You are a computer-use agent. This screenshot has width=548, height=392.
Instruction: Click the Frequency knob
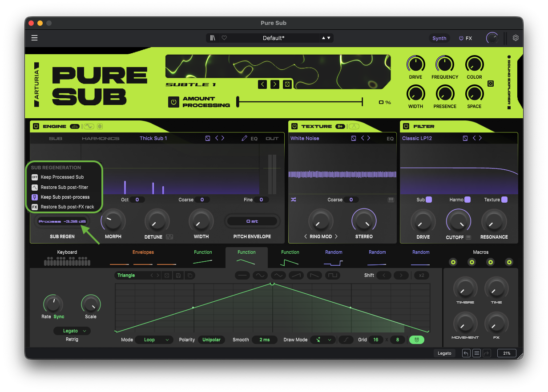click(444, 64)
